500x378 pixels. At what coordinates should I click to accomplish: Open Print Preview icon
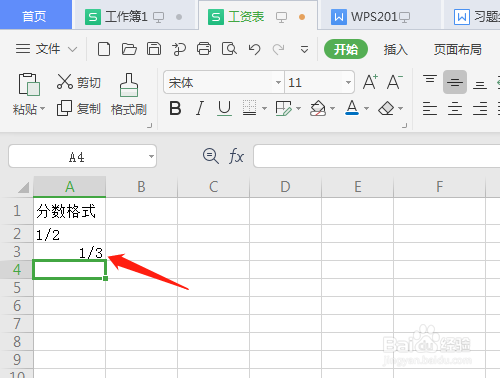229,49
